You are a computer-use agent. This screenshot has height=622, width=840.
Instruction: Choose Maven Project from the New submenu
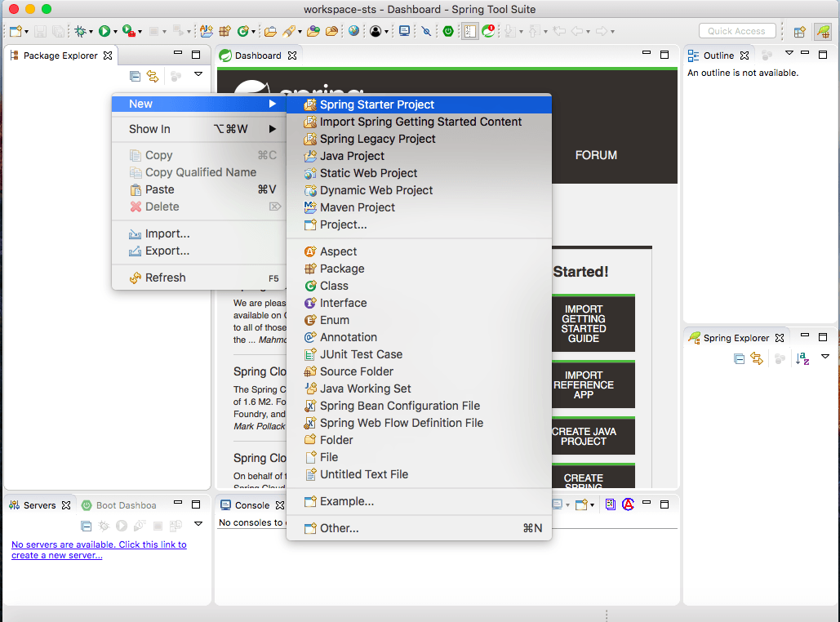point(419,207)
